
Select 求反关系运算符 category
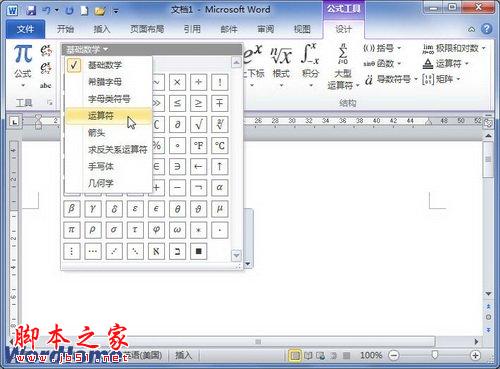(109, 149)
